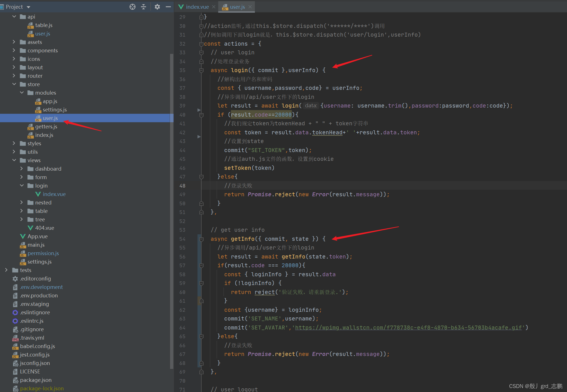This screenshot has height=392, width=567.
Task: Switch to the index.vue tab
Action: point(197,7)
